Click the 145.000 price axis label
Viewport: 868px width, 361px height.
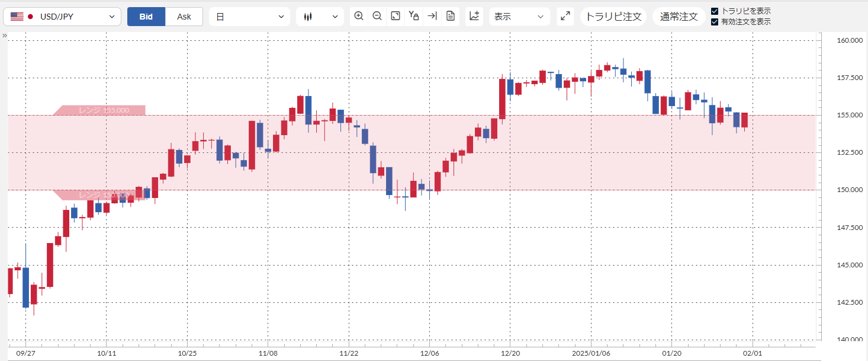click(850, 265)
